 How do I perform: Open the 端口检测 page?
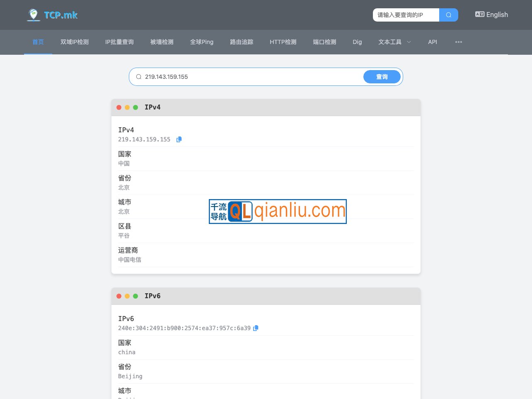[x=324, y=42]
